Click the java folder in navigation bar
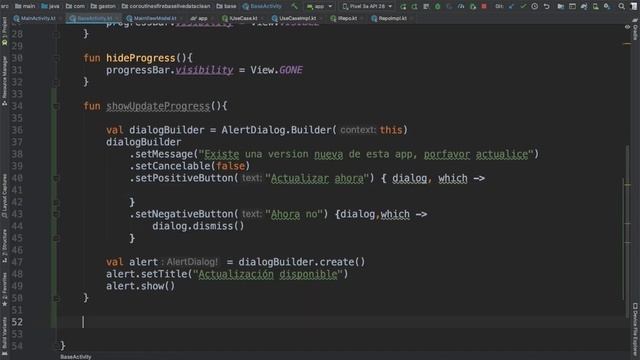Viewport: 640px width, 360px height. (50, 6)
